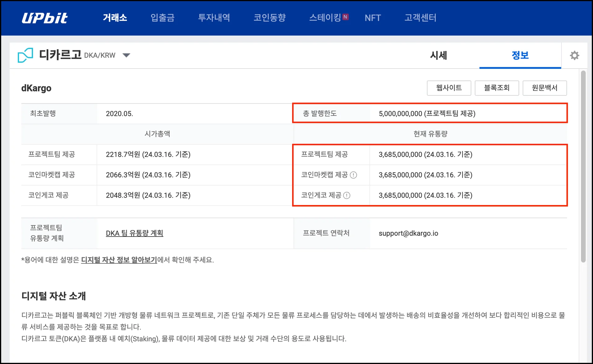Click the UPbit logo

(x=45, y=18)
